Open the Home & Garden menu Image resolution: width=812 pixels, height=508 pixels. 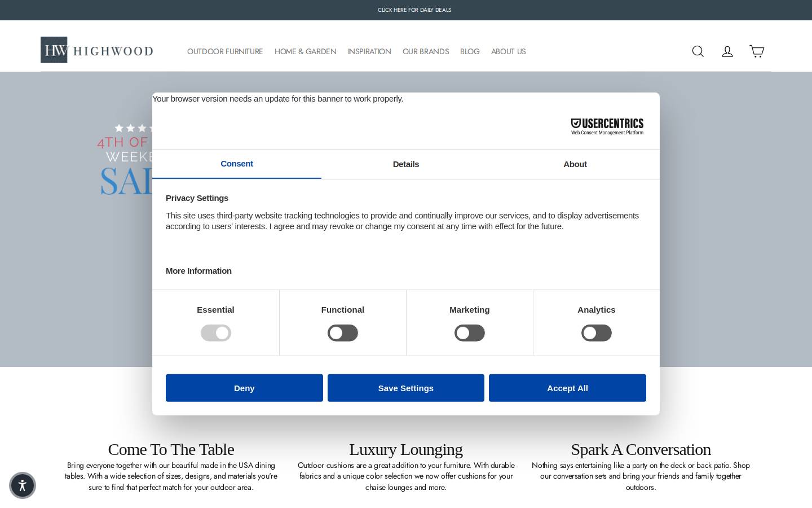[x=306, y=51]
